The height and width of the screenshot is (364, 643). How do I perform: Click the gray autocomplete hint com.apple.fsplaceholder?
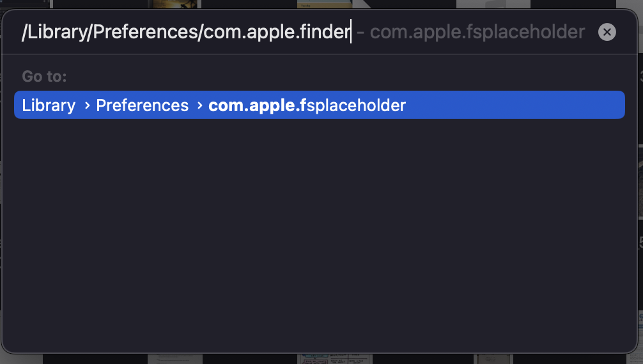tap(477, 32)
